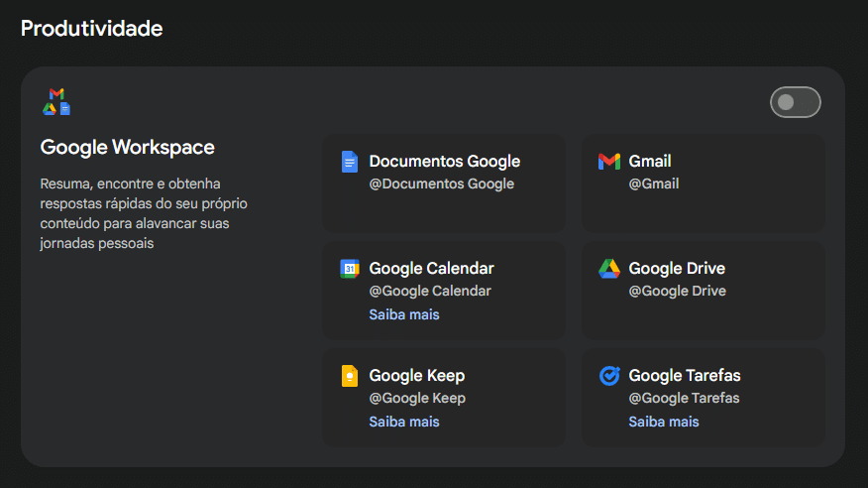Select the Google Keep title text
Screen dimensions: 868x488
click(417, 376)
